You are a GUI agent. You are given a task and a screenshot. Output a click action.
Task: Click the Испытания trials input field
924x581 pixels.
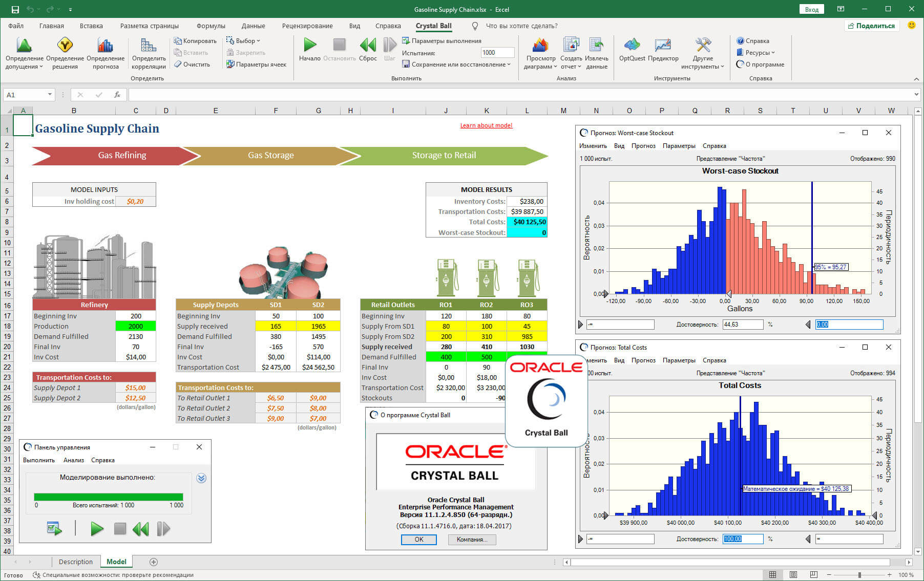click(x=497, y=52)
